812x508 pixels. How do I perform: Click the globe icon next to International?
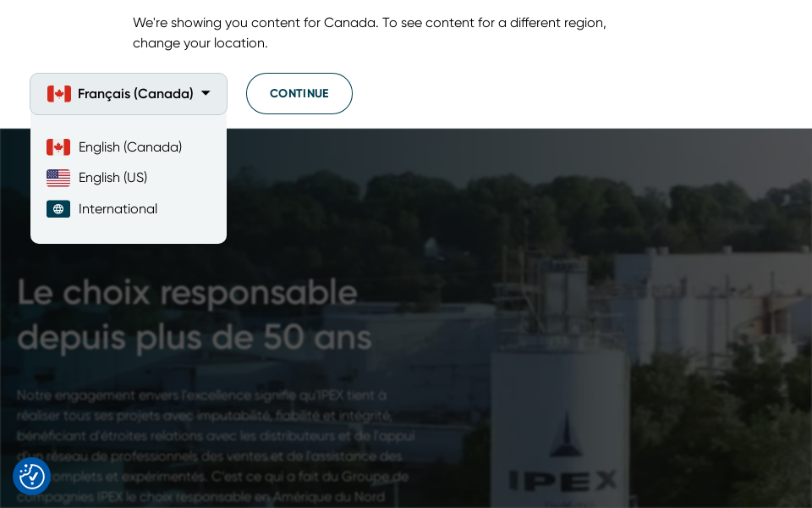click(58, 208)
